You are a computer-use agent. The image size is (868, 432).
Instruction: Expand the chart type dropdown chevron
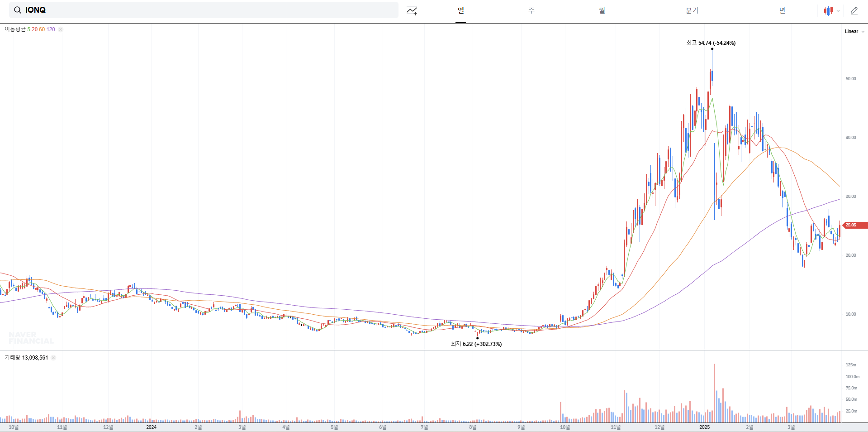click(x=838, y=11)
